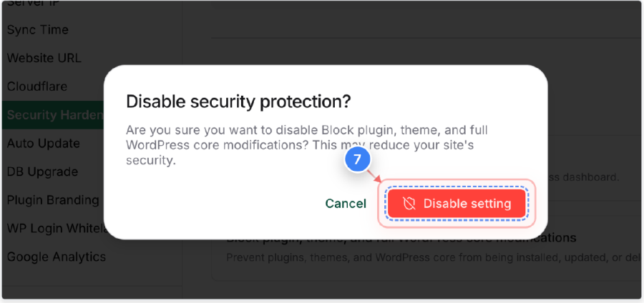
Task: Open Sync Time in the sidebar
Action: point(38,30)
